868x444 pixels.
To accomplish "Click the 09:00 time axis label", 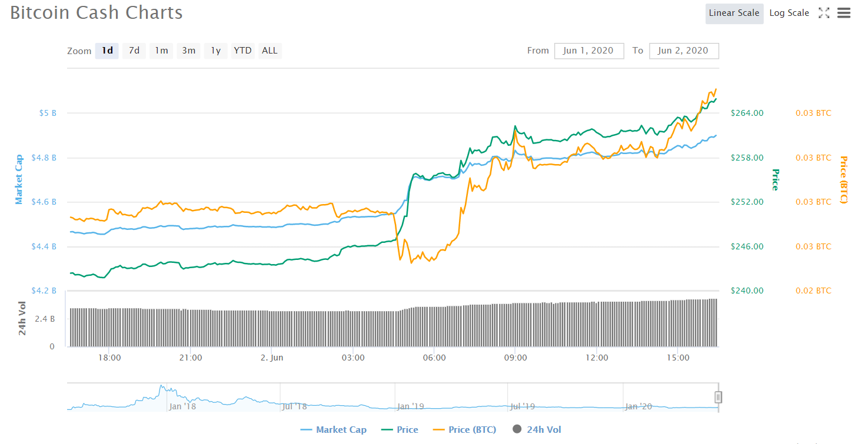I will 515,358.
